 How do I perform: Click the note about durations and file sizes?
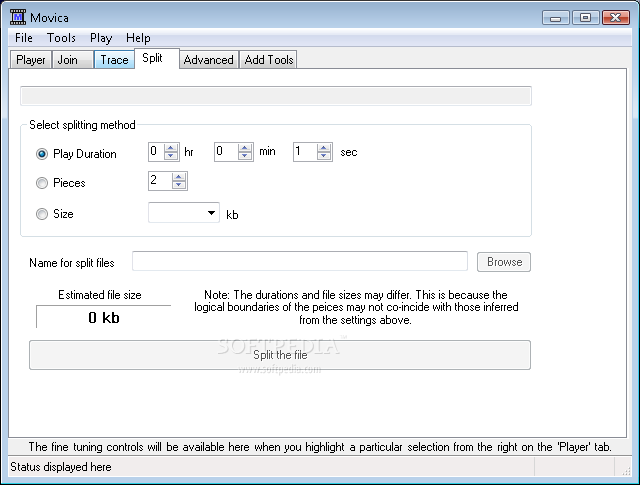tap(356, 307)
